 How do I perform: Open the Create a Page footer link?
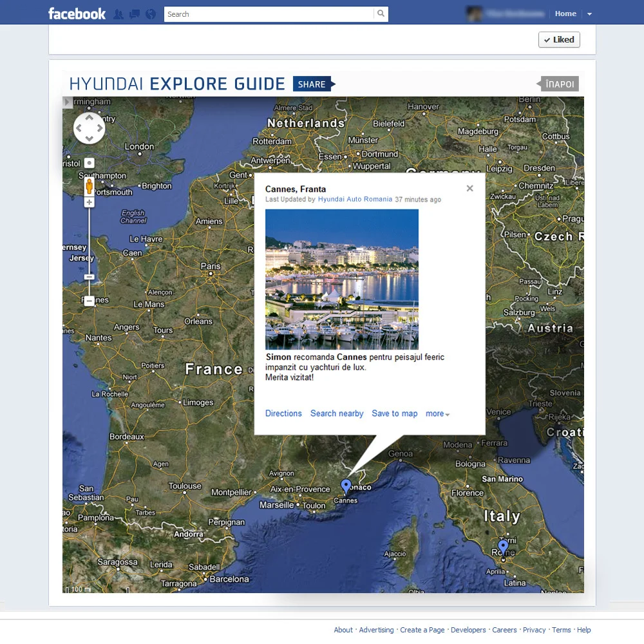click(422, 630)
